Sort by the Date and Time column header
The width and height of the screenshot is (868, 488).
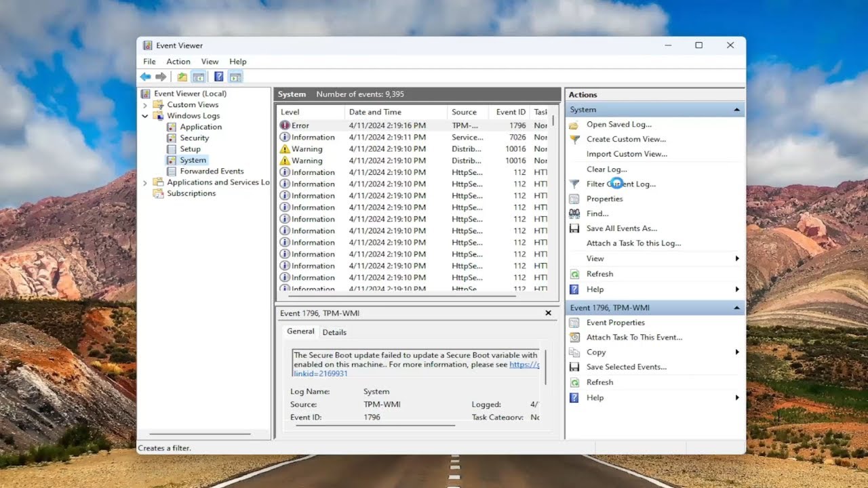click(x=396, y=112)
